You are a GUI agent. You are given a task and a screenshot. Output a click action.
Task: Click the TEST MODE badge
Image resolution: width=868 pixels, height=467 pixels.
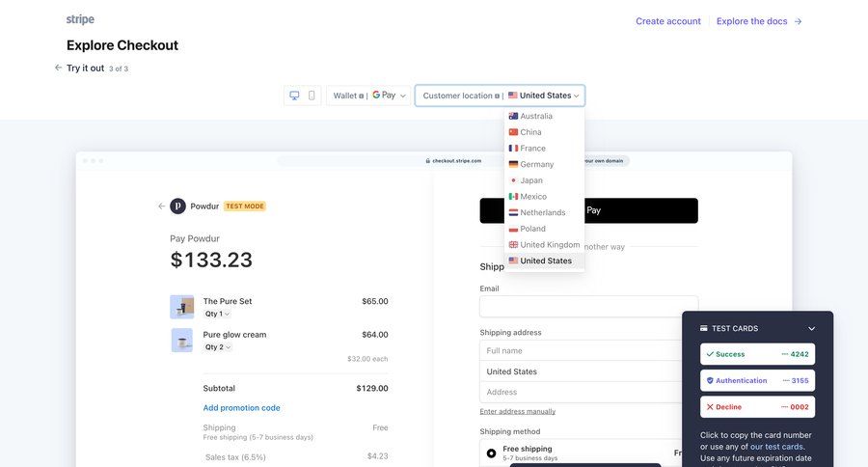(x=245, y=206)
